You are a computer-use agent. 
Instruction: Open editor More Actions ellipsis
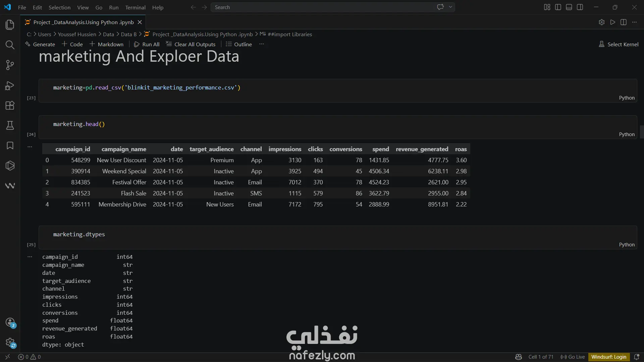634,22
